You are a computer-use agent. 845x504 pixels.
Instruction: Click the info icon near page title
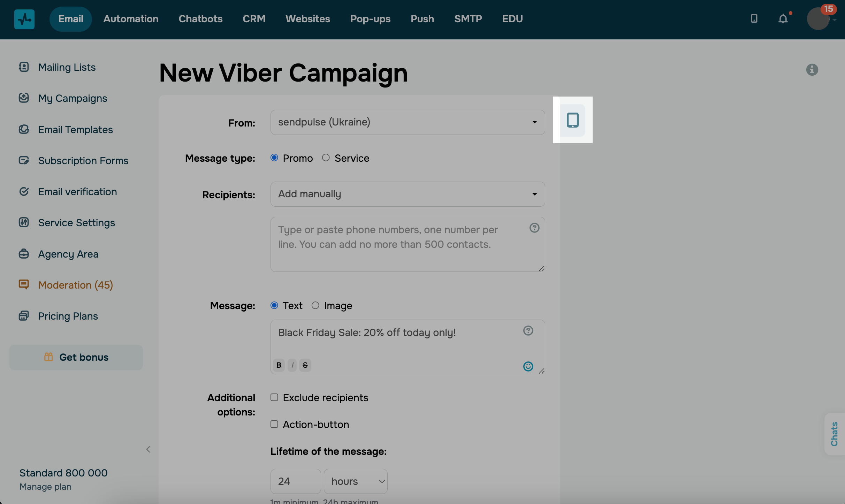click(812, 70)
